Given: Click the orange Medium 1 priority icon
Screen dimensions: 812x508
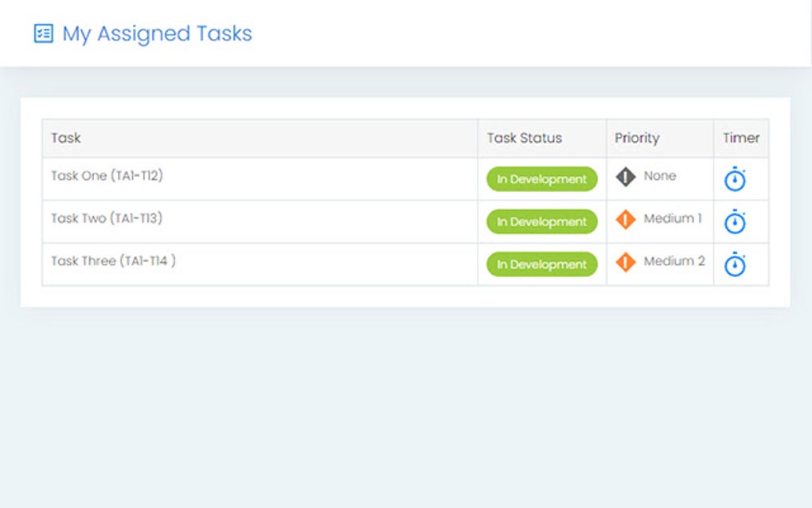Looking at the screenshot, I should [x=626, y=219].
